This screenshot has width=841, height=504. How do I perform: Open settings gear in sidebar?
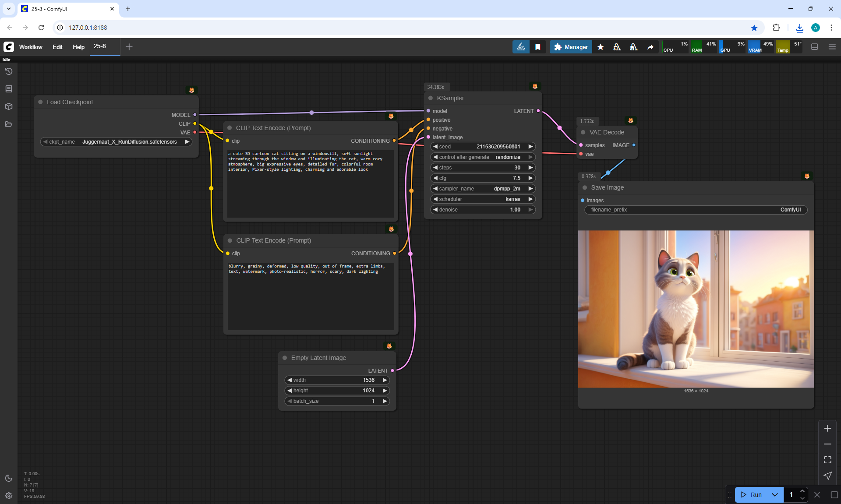(x=9, y=496)
